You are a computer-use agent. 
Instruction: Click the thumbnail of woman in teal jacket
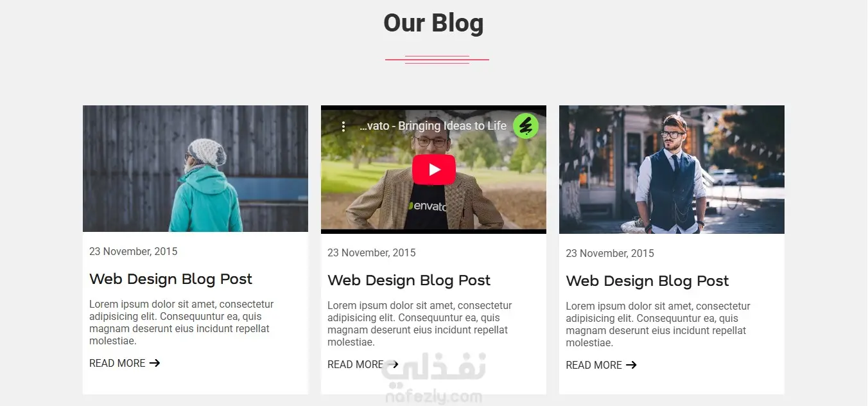coord(195,168)
